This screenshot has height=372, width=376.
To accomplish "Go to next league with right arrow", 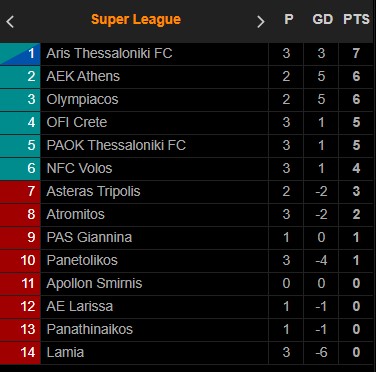I will [x=261, y=22].
